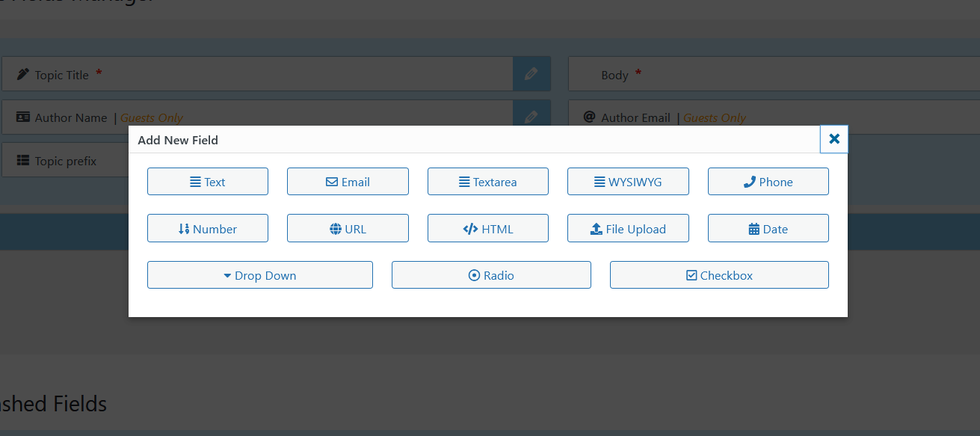Close the Add New Field dialog
Viewport: 980px width, 436px height.
pos(834,139)
